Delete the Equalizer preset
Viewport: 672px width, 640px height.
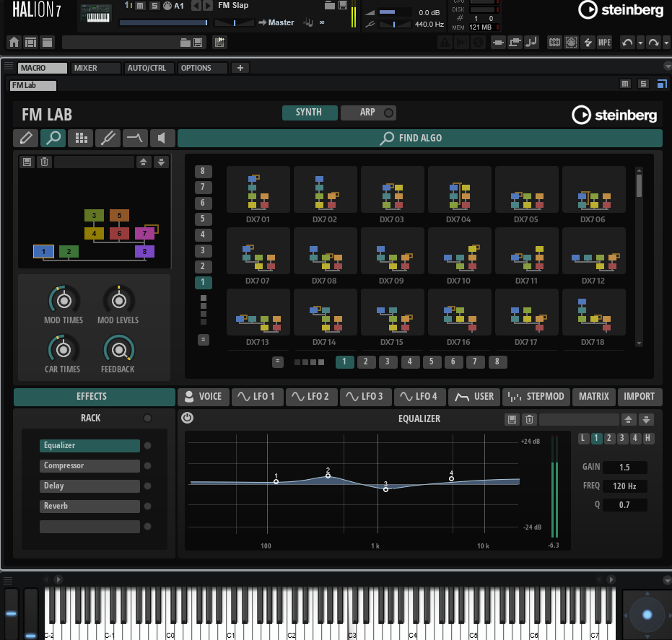click(530, 419)
